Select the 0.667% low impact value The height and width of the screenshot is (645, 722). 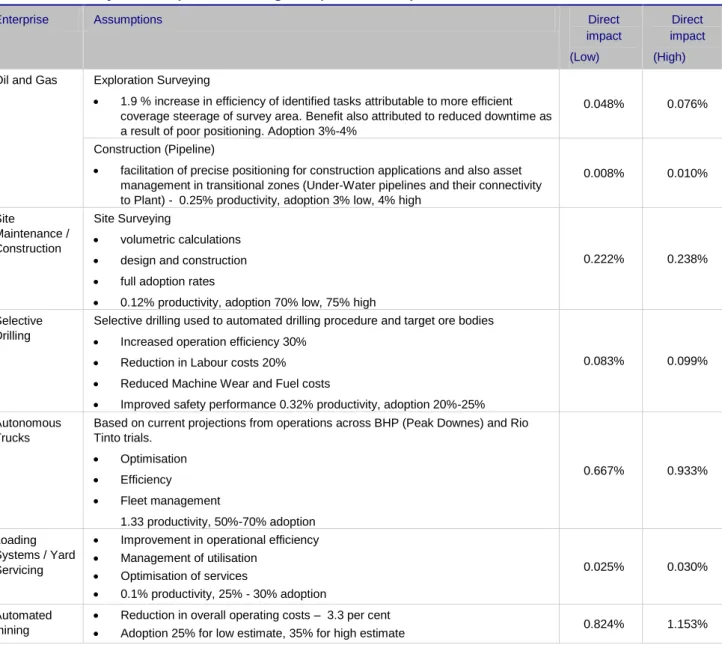click(604, 471)
